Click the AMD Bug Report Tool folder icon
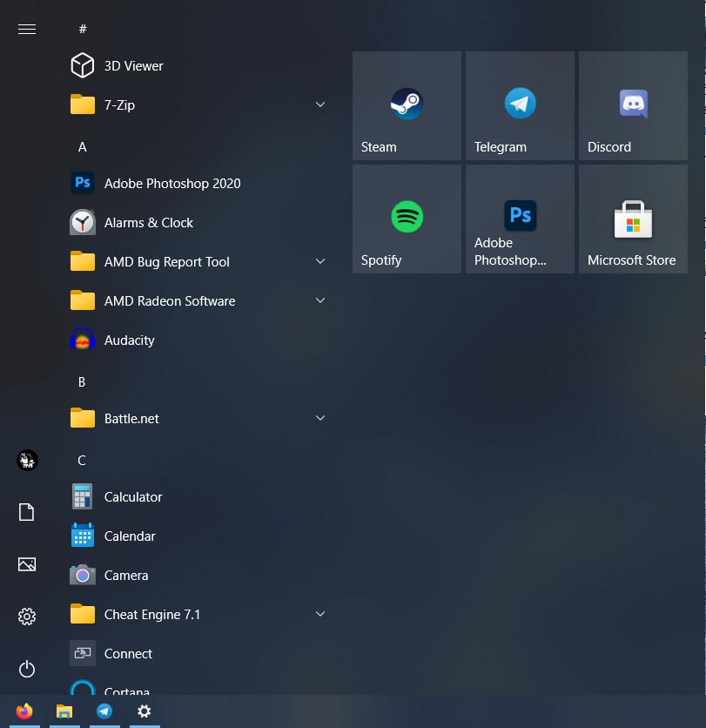Screen dimensions: 706x728 tap(83, 261)
